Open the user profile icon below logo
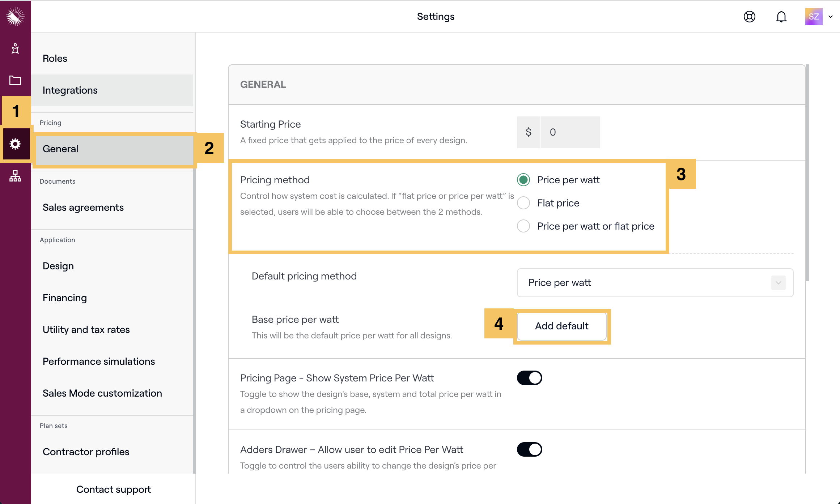Screen dimensions: 840x504 click(15, 49)
